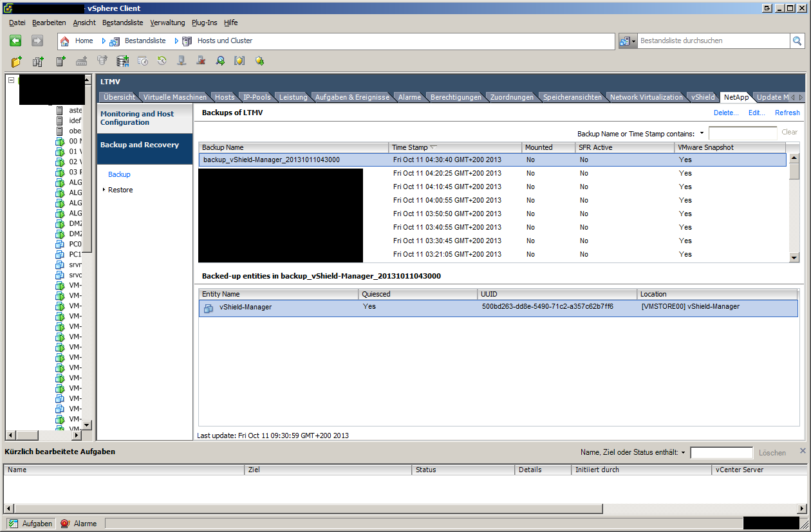Open the Bestandsliste menu
Image resolution: width=811 pixels, height=532 pixels.
(123, 23)
